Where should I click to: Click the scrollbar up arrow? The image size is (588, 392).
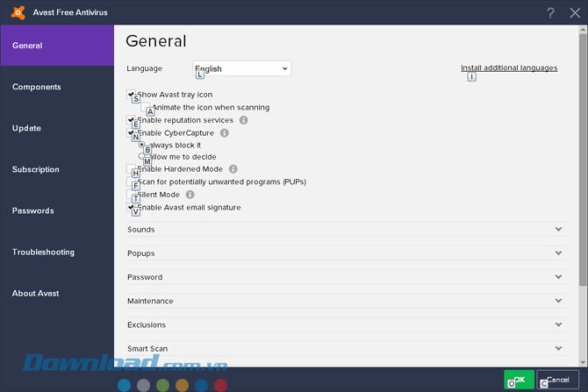pos(583,29)
